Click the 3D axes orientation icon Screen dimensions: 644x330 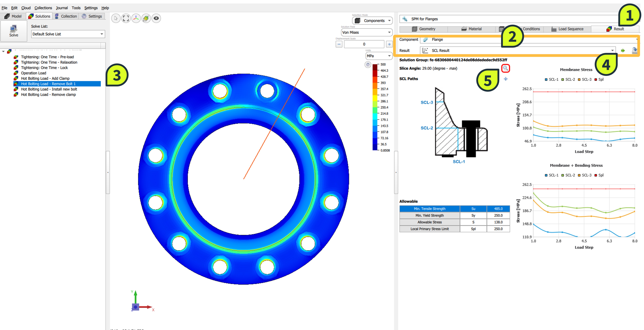(x=136, y=18)
